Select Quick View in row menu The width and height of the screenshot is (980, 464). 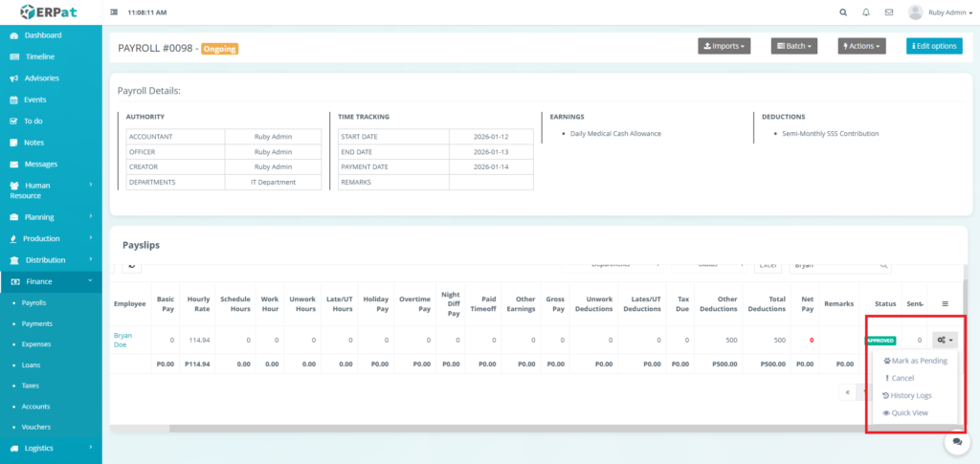point(908,412)
